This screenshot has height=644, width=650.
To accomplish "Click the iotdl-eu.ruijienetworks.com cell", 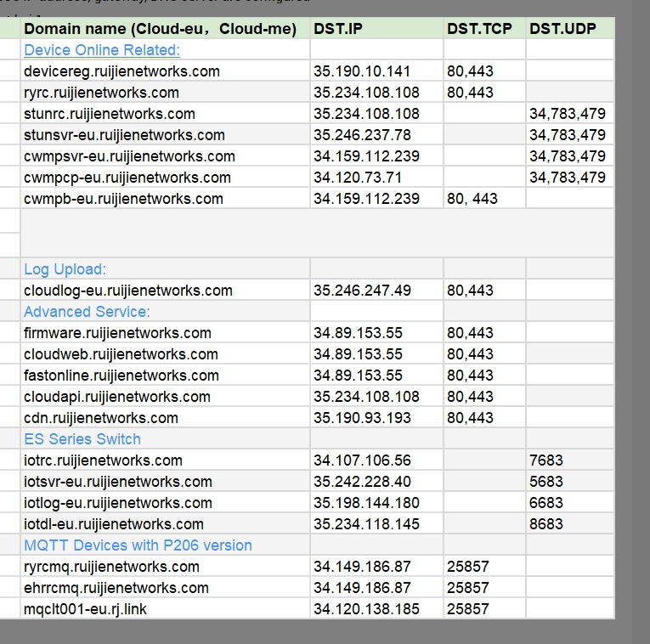I will [114, 524].
